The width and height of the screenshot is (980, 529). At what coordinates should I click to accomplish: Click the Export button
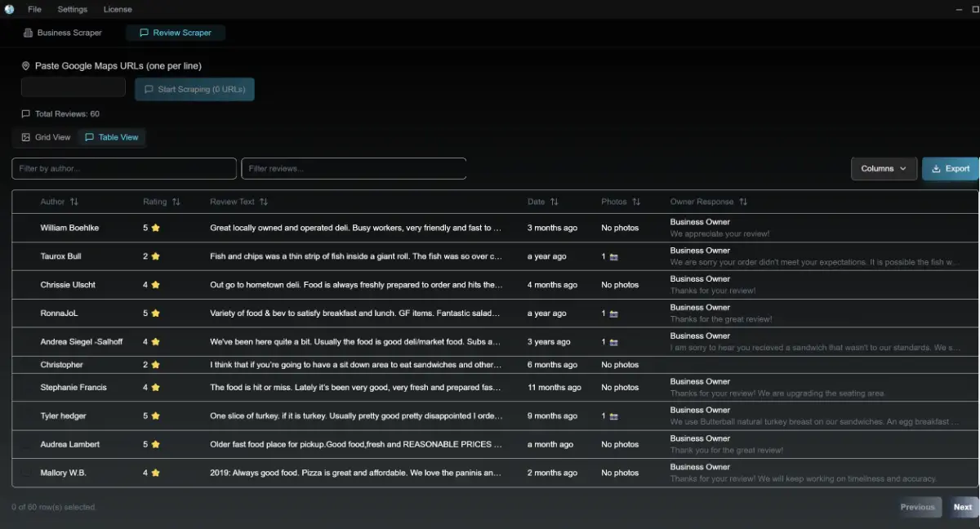951,168
